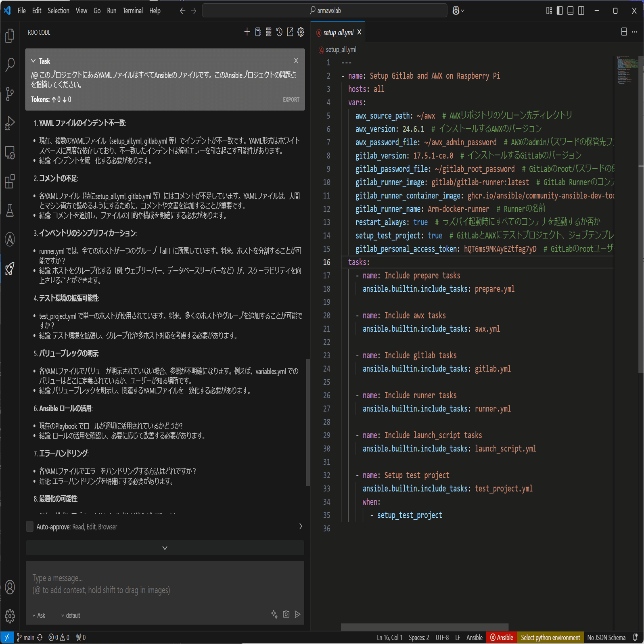
Task: Check out the main branch indicator
Action: pyautogui.click(x=25, y=638)
